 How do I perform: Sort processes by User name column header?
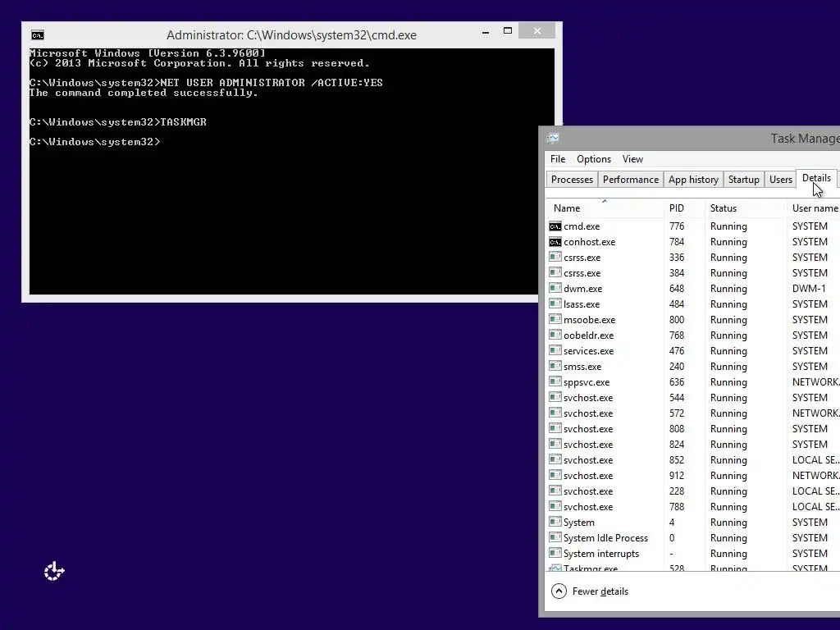click(x=815, y=208)
